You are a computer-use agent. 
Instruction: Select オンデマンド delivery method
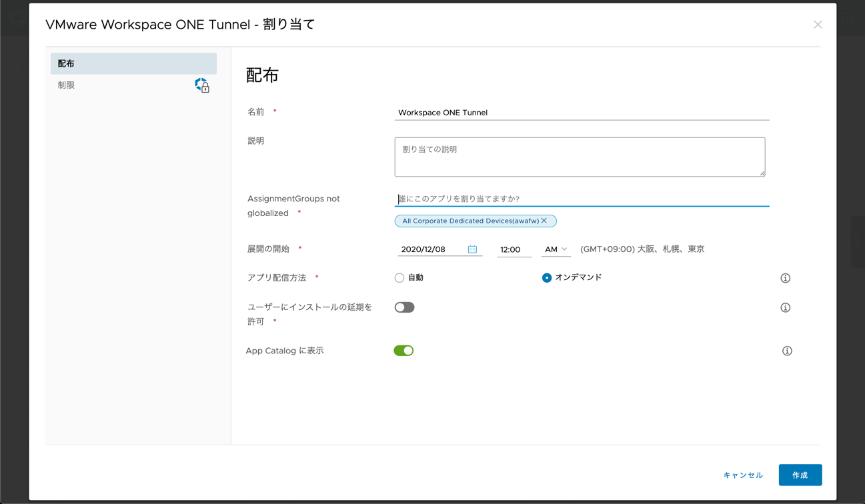tap(547, 278)
